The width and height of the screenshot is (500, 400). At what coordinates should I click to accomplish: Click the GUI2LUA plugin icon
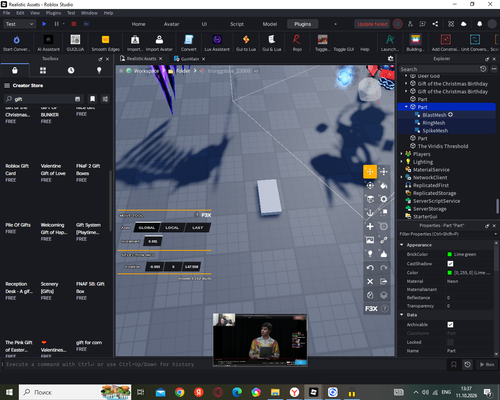coord(75,43)
